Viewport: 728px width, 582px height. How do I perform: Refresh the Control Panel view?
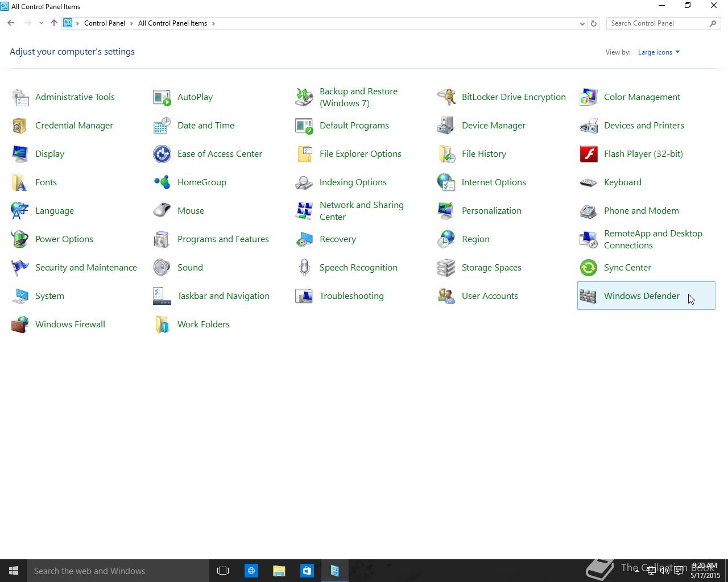coord(594,23)
